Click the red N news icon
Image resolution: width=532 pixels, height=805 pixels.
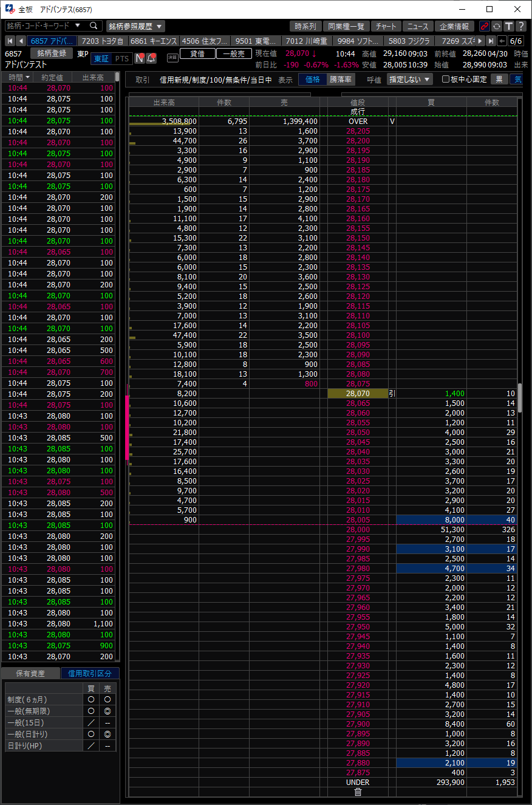pos(140,58)
